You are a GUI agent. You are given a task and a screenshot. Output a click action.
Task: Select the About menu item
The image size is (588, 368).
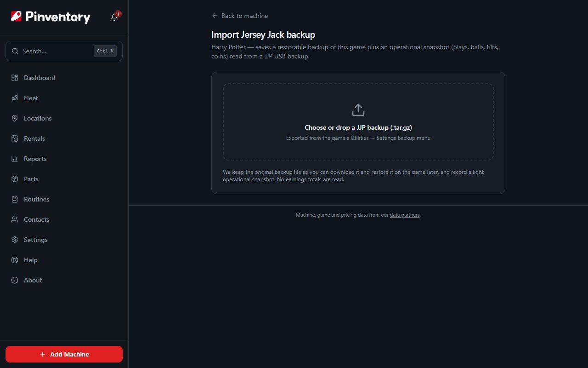click(64, 280)
